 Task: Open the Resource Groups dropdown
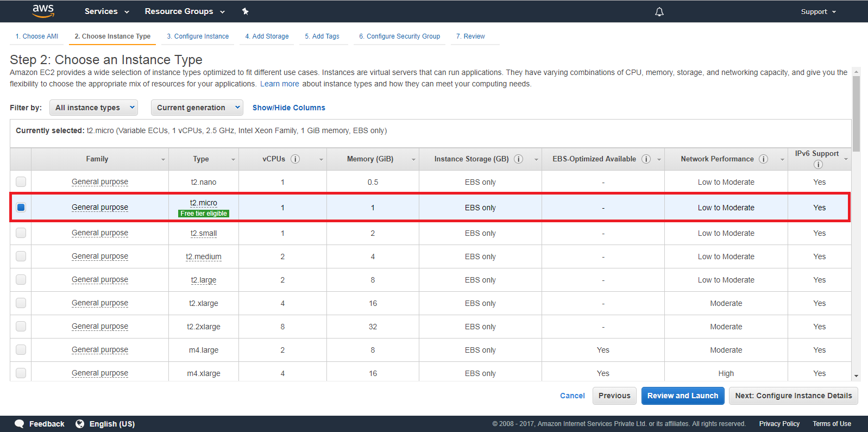tap(185, 11)
